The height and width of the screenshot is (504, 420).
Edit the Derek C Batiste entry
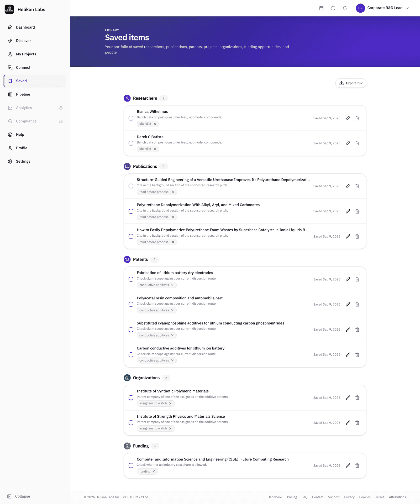[x=348, y=143]
